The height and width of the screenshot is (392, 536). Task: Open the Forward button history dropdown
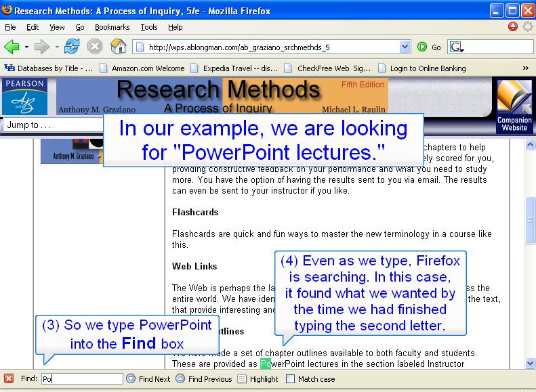pyautogui.click(x=57, y=47)
